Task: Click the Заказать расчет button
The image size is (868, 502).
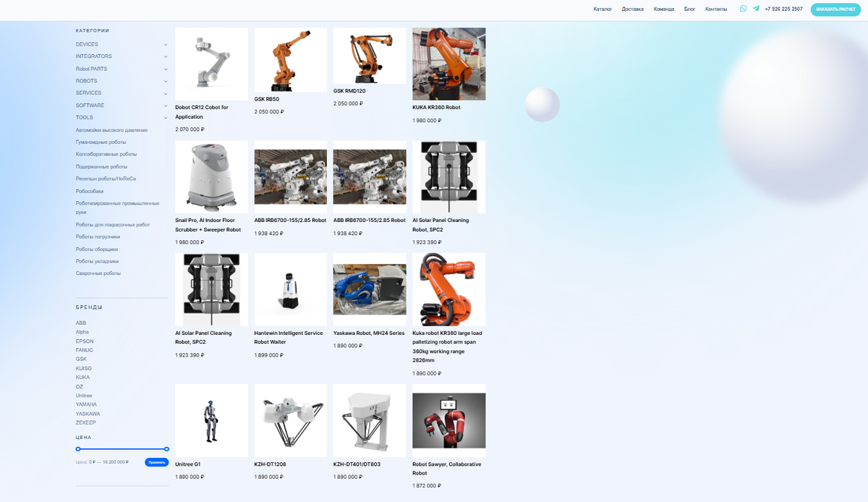Action: [x=835, y=9]
